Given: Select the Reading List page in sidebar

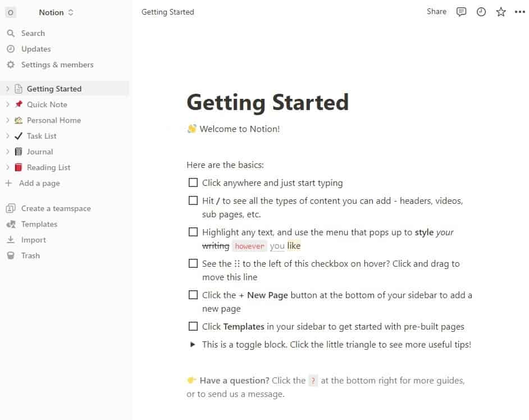Looking at the screenshot, I should [48, 167].
